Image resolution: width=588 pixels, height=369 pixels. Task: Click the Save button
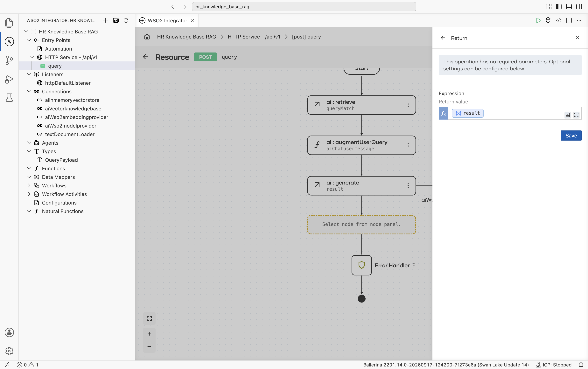click(571, 136)
